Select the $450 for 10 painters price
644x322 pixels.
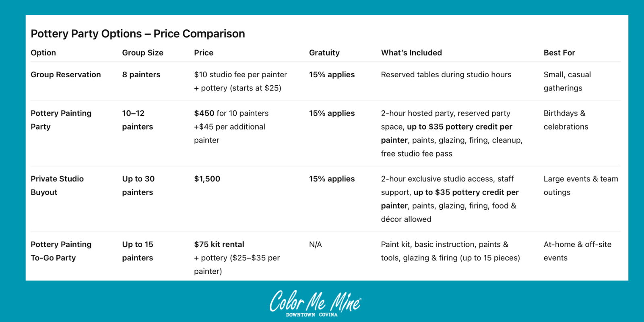(x=231, y=114)
